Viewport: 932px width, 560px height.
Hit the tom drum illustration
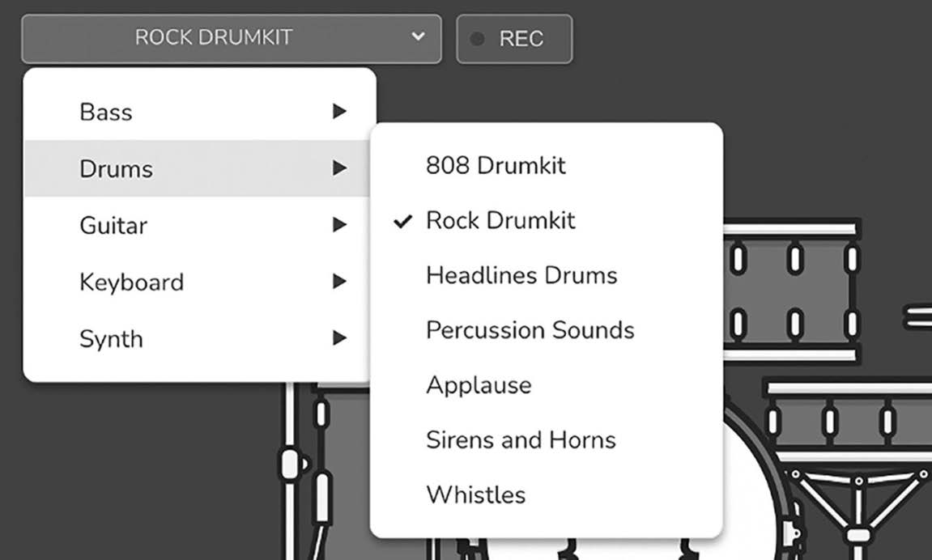tap(792, 291)
